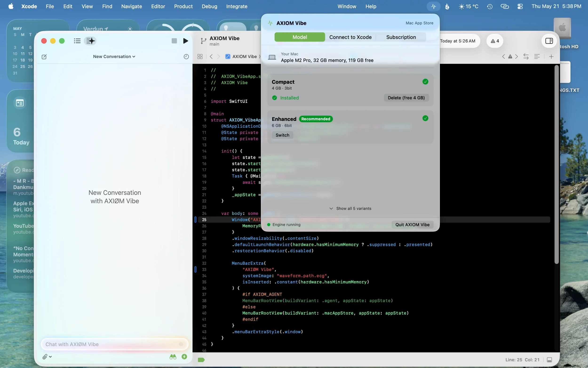This screenshot has width=588, height=368.
Task: Click Switch under the Enhanced model
Action: [282, 135]
